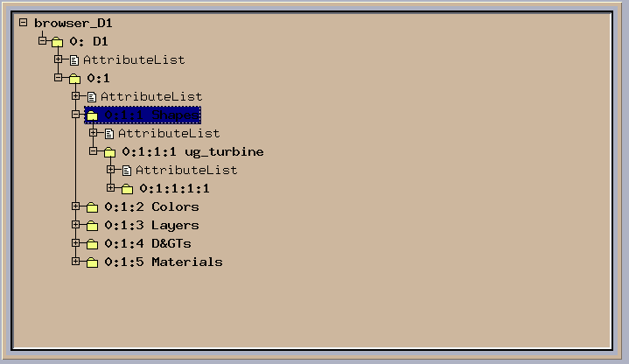Click the folder icon of 0:1:5 Materials
This screenshot has height=364, width=629.
click(92, 262)
